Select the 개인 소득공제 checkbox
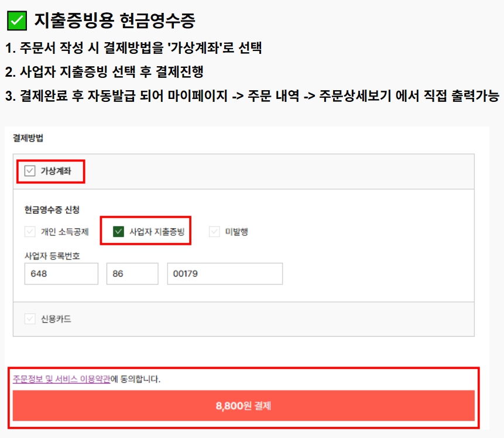The height and width of the screenshot is (438, 504). (x=29, y=230)
